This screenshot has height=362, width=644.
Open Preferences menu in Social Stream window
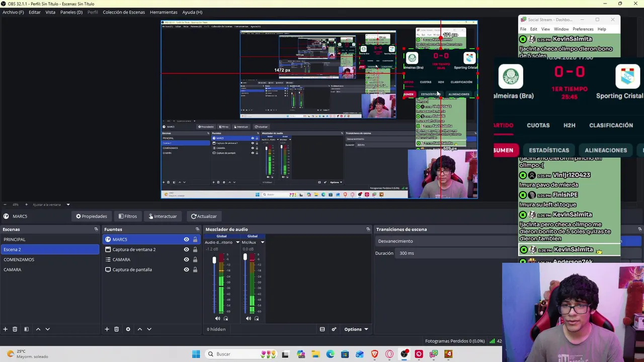(x=583, y=29)
